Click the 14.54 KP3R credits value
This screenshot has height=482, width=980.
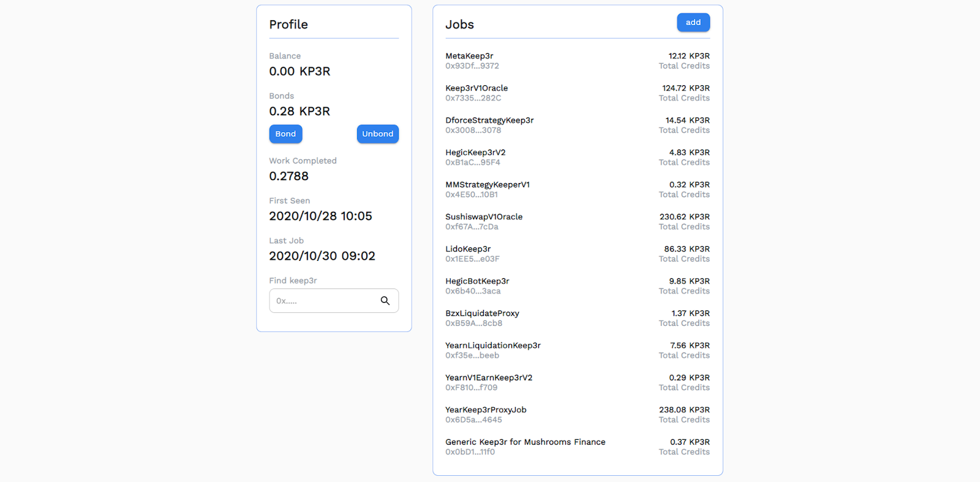[688, 120]
